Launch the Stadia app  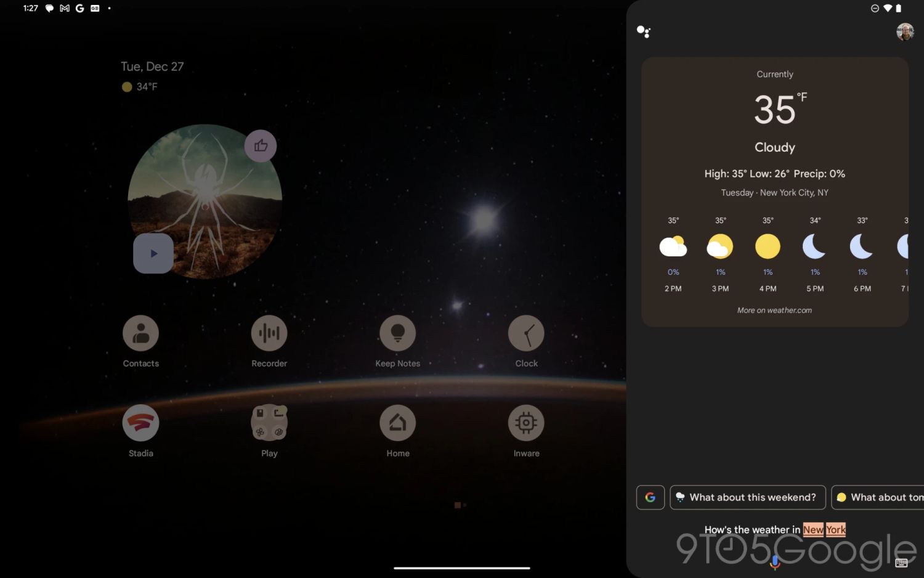click(140, 423)
